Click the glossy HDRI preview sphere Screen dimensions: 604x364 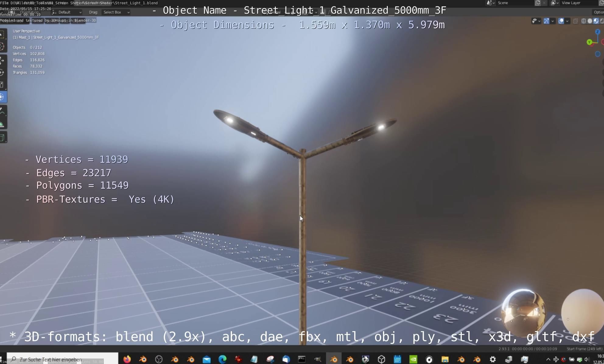(523, 312)
